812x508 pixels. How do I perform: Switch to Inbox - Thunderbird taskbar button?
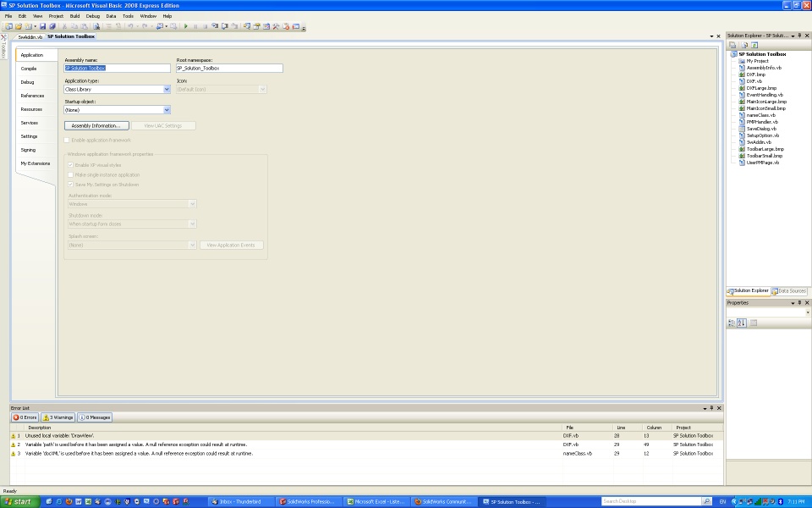click(241, 501)
